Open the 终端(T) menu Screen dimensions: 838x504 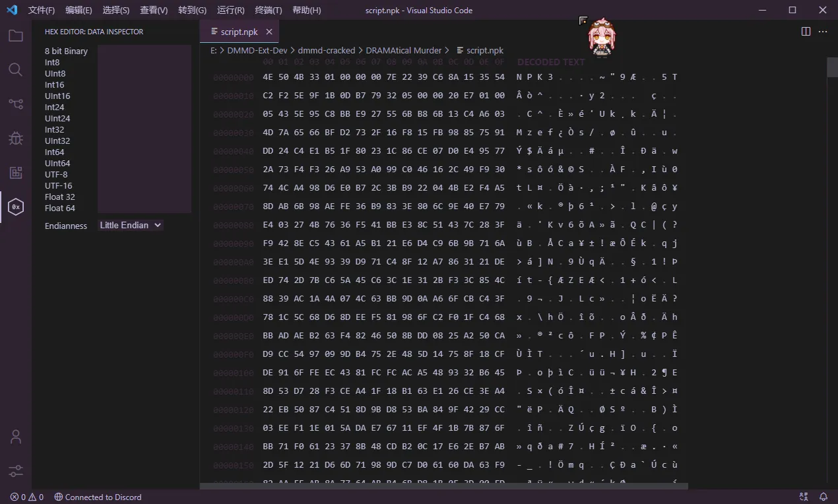(x=268, y=11)
